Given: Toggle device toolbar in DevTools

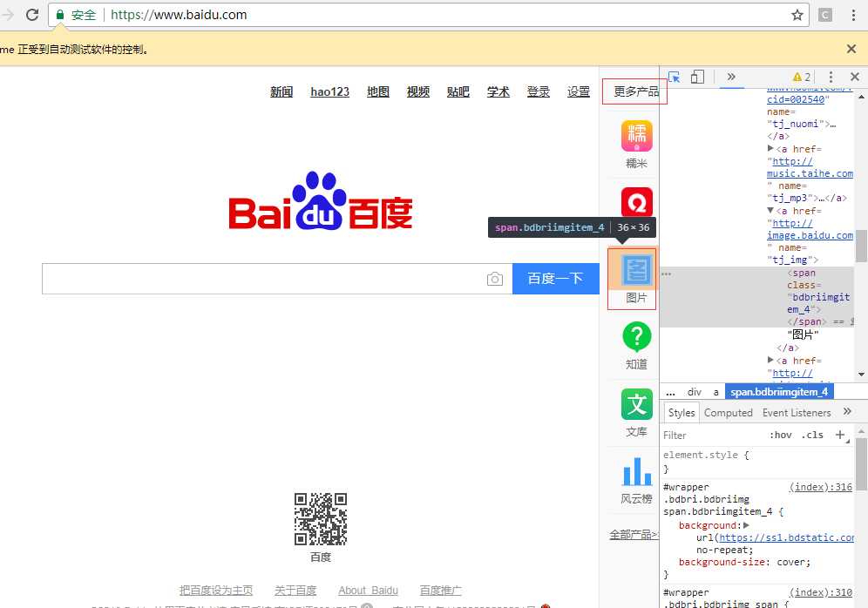Looking at the screenshot, I should [697, 77].
